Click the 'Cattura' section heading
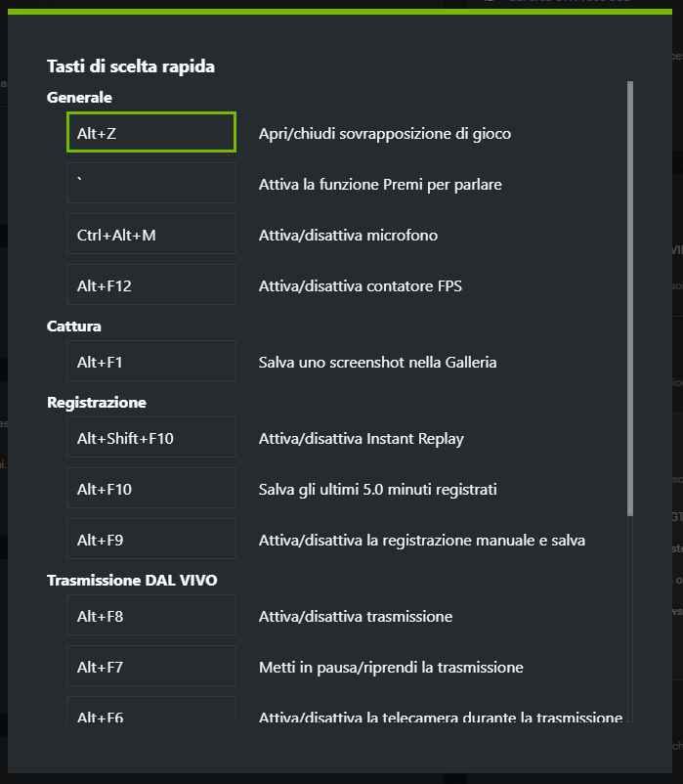The height and width of the screenshot is (784, 683). coord(74,327)
